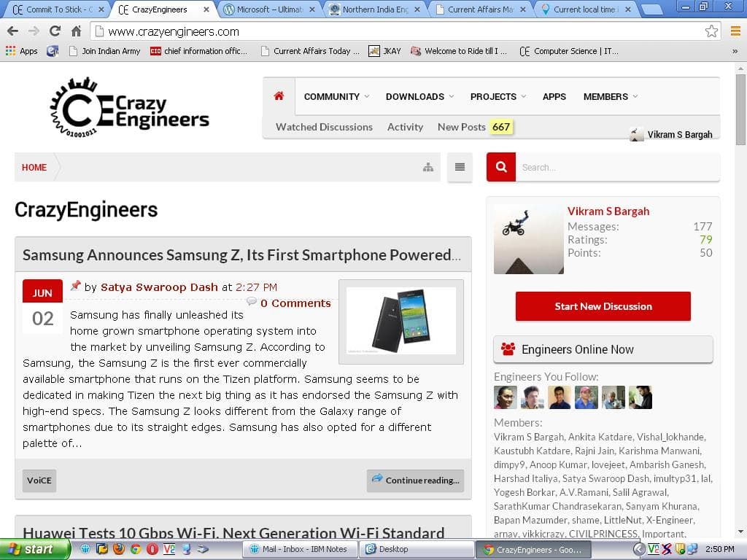Show hidden bookmarks with the overflow chevron
Screen dimensions: 747x560
tap(735, 51)
